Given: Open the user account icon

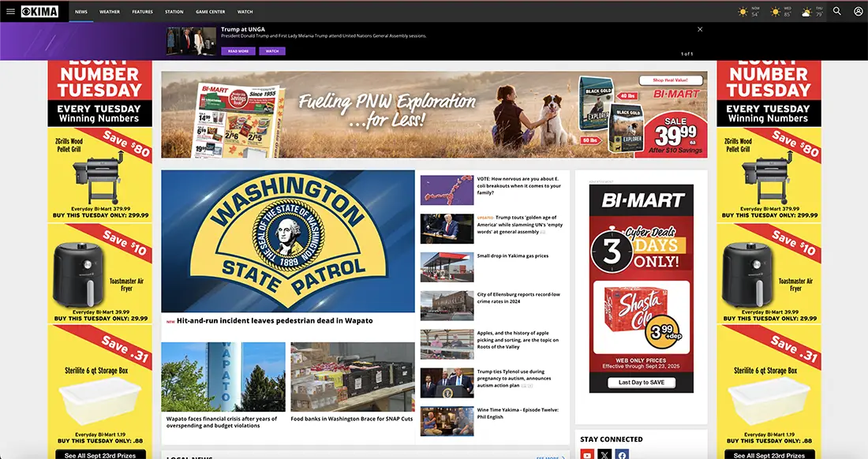Looking at the screenshot, I should (859, 11).
